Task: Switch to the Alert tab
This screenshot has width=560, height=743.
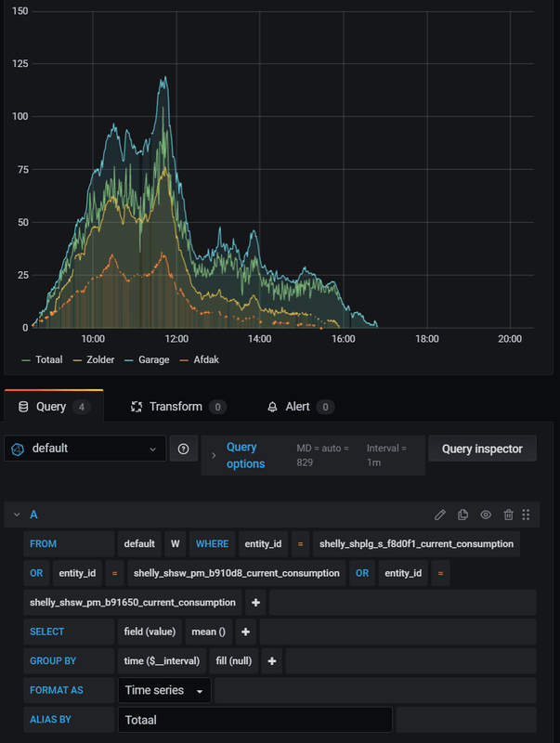Action: 297,407
